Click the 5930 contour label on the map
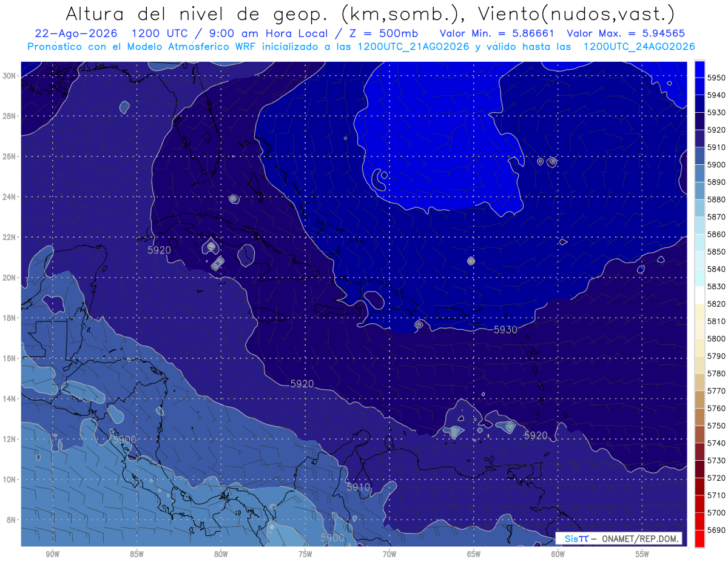This screenshot has height=562, width=728. [x=505, y=330]
